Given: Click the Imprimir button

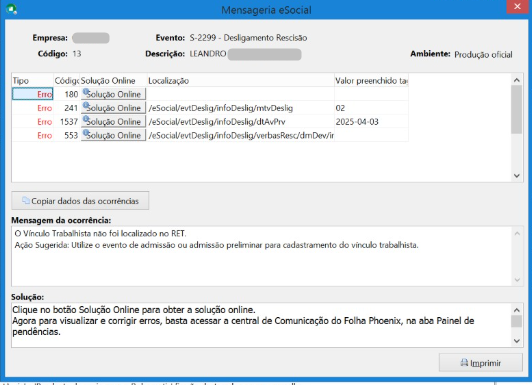Looking at the screenshot, I should tap(480, 363).
